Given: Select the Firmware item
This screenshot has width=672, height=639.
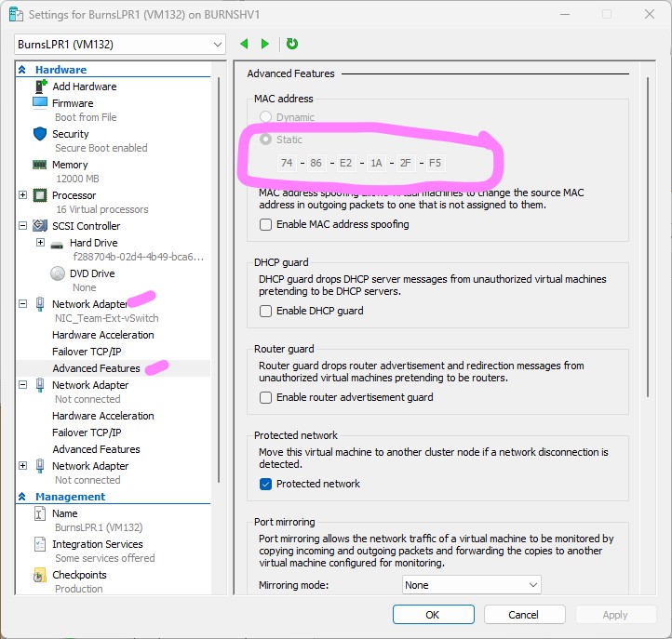Looking at the screenshot, I should point(73,103).
